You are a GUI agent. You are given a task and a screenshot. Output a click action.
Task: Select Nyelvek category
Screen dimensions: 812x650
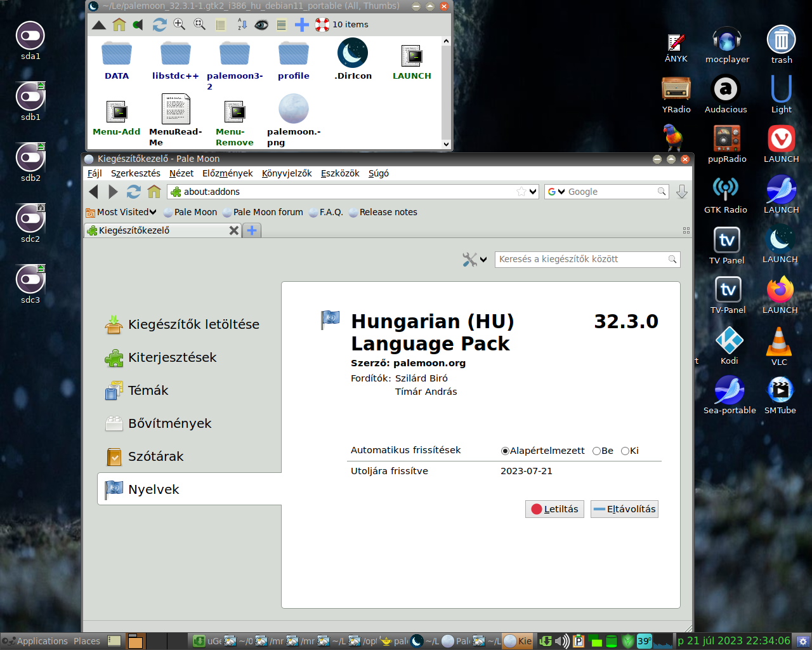click(189, 489)
